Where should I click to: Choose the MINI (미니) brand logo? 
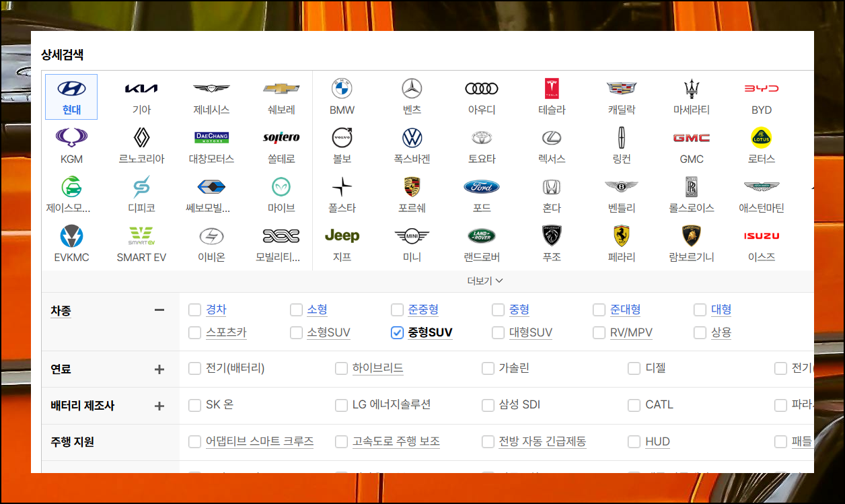412,236
